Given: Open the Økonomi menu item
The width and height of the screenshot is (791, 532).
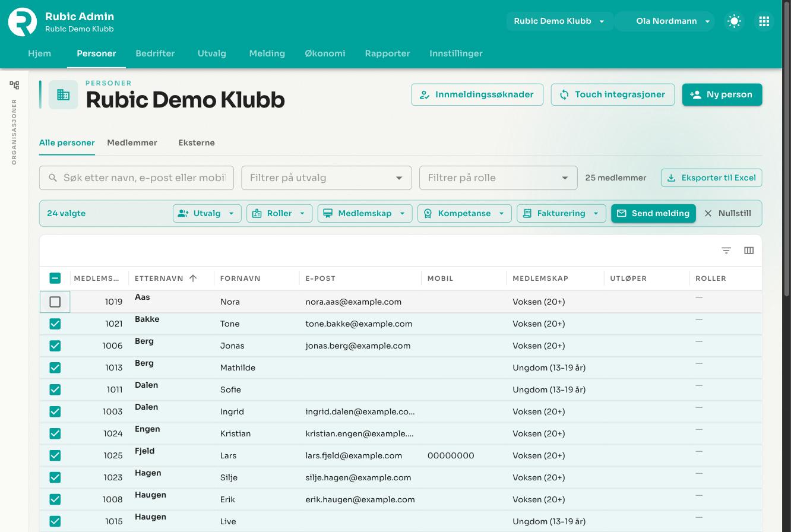Looking at the screenshot, I should coord(325,53).
